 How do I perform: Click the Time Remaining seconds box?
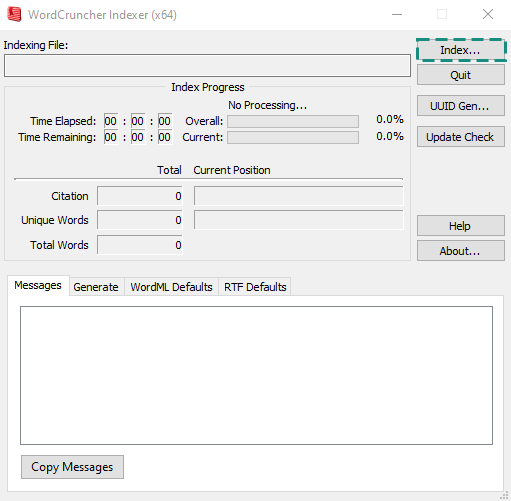(x=165, y=137)
